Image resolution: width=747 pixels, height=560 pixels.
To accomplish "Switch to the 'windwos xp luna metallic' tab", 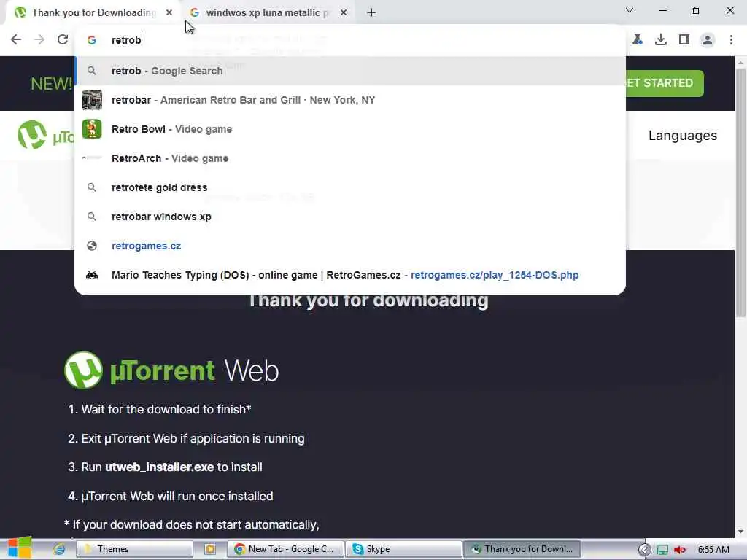I will [267, 13].
